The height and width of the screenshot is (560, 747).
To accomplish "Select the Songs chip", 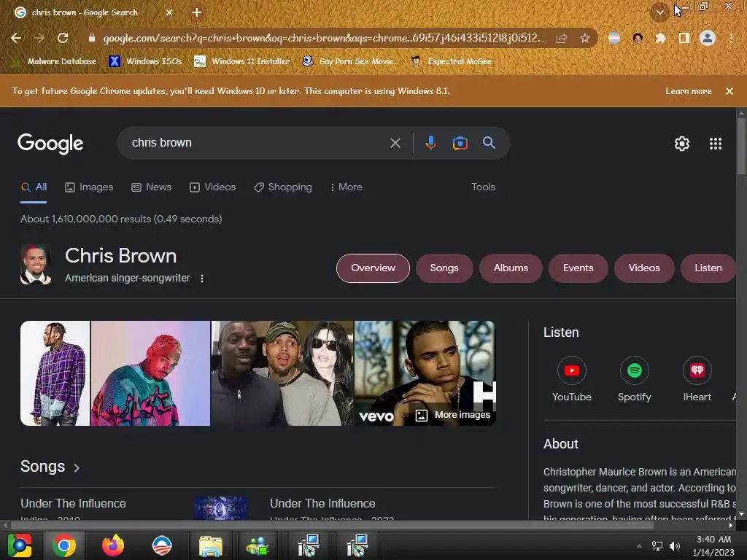I will tap(444, 268).
